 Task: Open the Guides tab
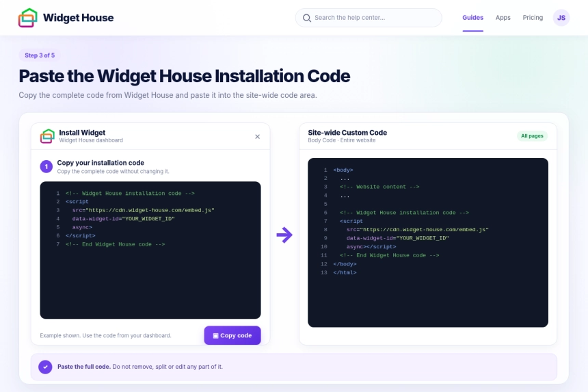click(472, 18)
